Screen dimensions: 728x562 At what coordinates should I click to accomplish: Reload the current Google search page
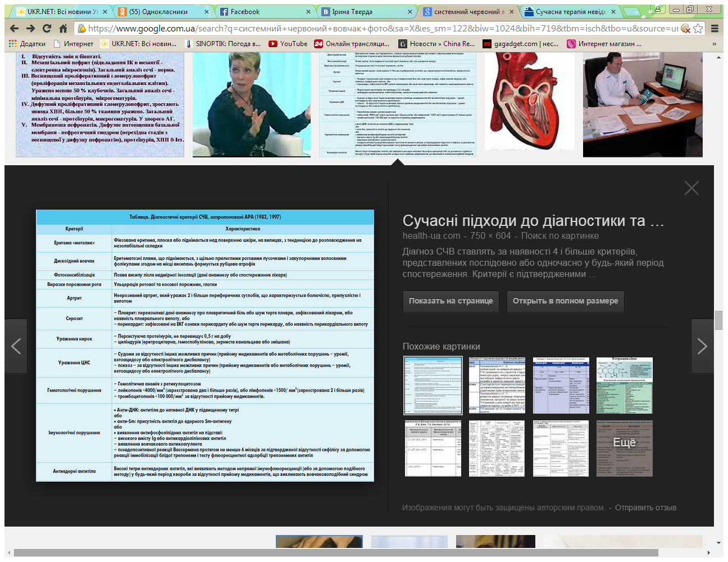pos(47,28)
